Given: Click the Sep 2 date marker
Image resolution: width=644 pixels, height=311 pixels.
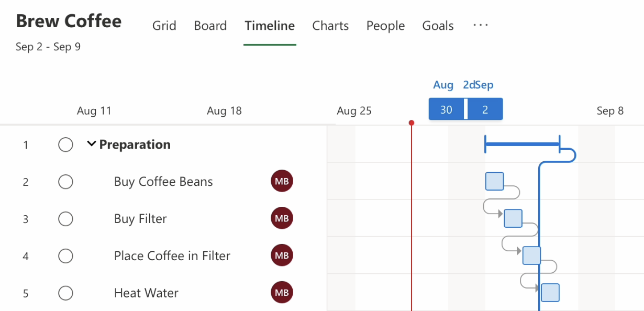Looking at the screenshot, I should tap(485, 109).
